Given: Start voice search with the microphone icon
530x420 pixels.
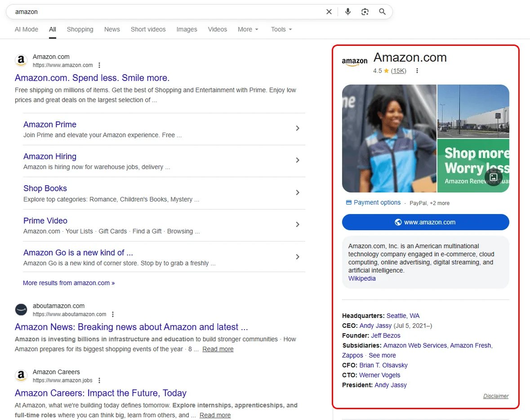Looking at the screenshot, I should click(x=347, y=12).
